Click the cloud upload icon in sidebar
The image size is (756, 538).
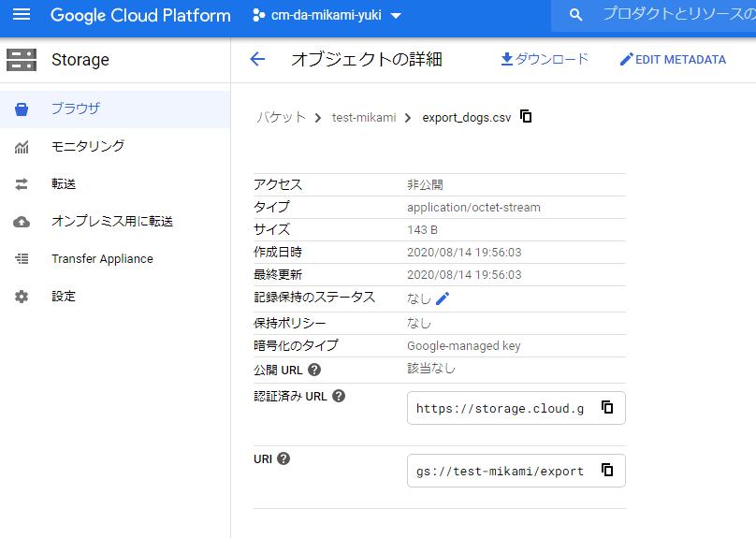[x=22, y=222]
